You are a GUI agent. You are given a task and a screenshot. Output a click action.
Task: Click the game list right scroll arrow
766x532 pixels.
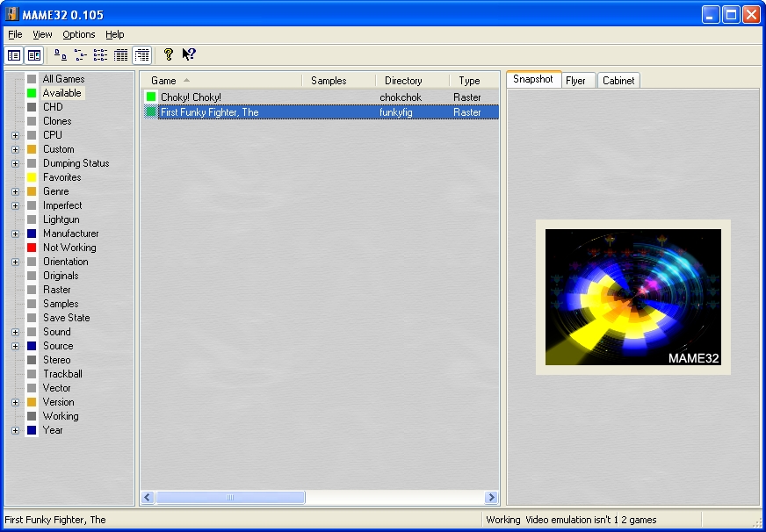pos(491,498)
